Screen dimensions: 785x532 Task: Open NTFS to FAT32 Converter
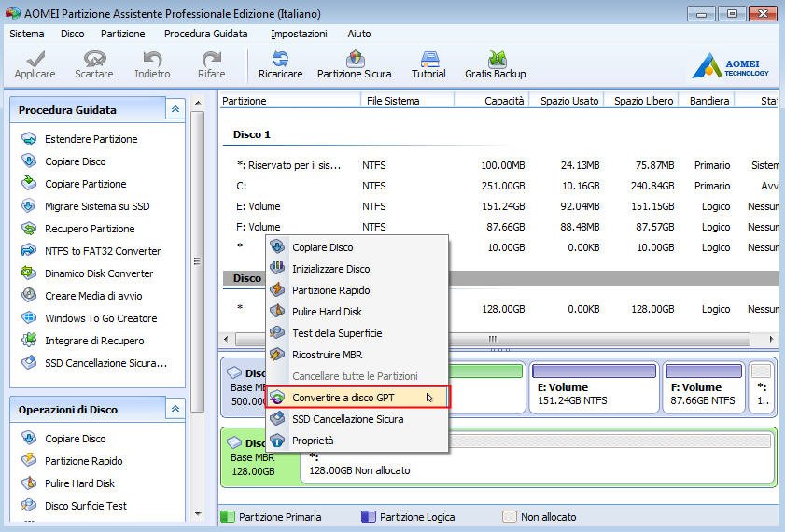point(102,251)
